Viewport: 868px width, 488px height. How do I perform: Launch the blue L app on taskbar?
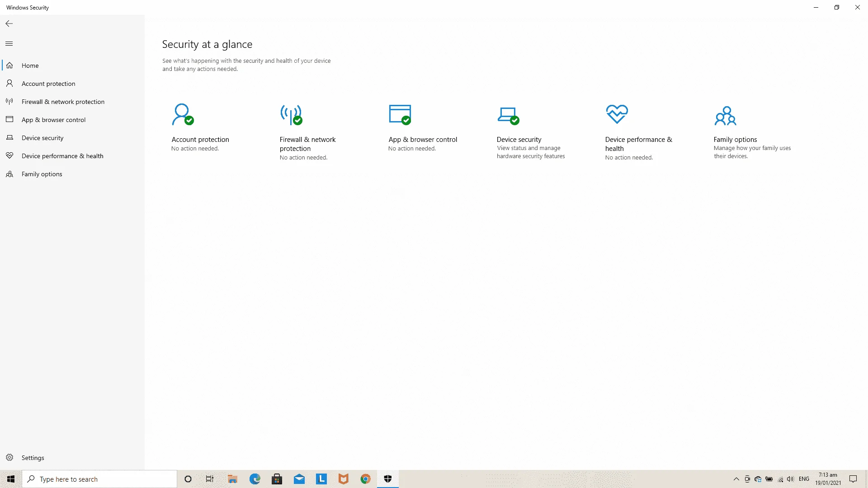pos(321,479)
